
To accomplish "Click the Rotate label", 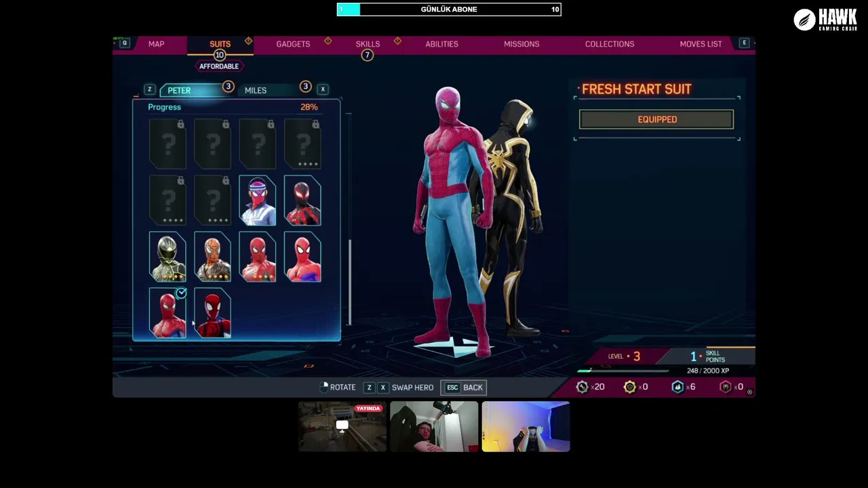I will click(x=342, y=388).
